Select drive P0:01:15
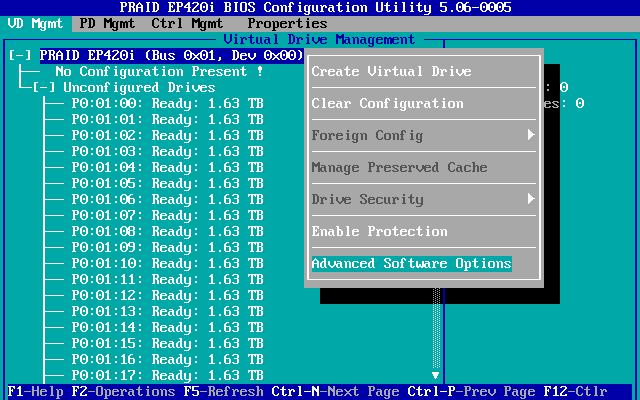The width and height of the screenshot is (640, 400). click(167, 344)
